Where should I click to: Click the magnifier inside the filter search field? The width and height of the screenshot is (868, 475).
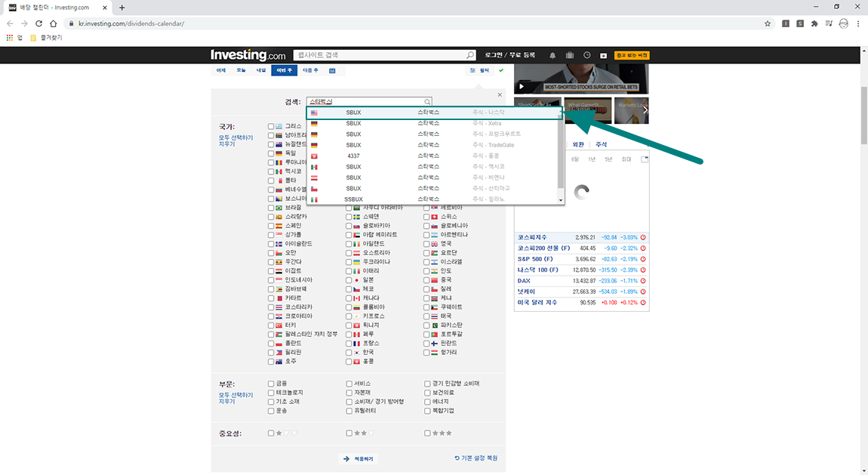427,102
